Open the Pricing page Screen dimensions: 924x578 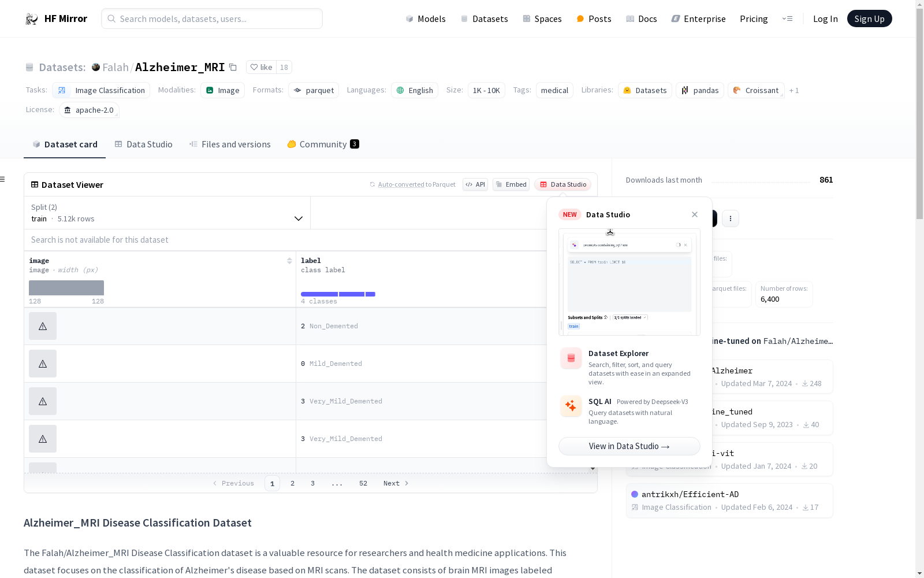click(x=754, y=18)
